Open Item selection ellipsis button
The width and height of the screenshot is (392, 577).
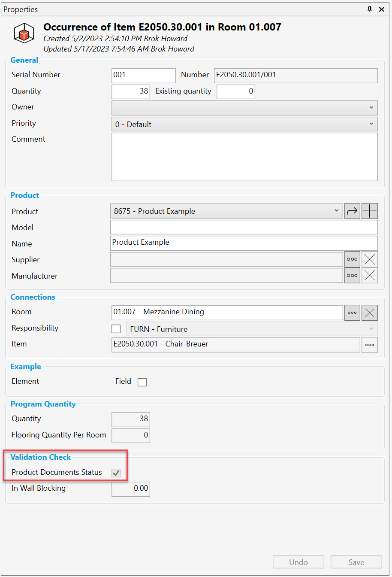[370, 345]
